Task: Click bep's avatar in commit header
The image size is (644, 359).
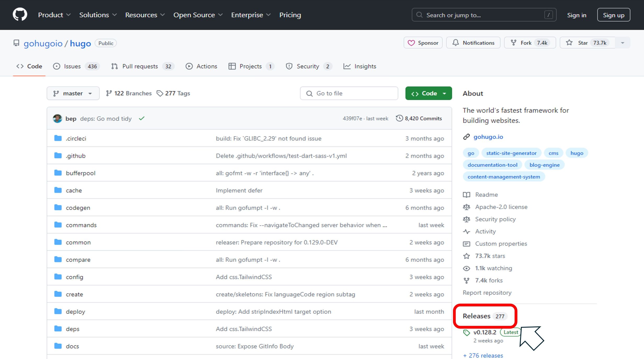Action: click(57, 119)
